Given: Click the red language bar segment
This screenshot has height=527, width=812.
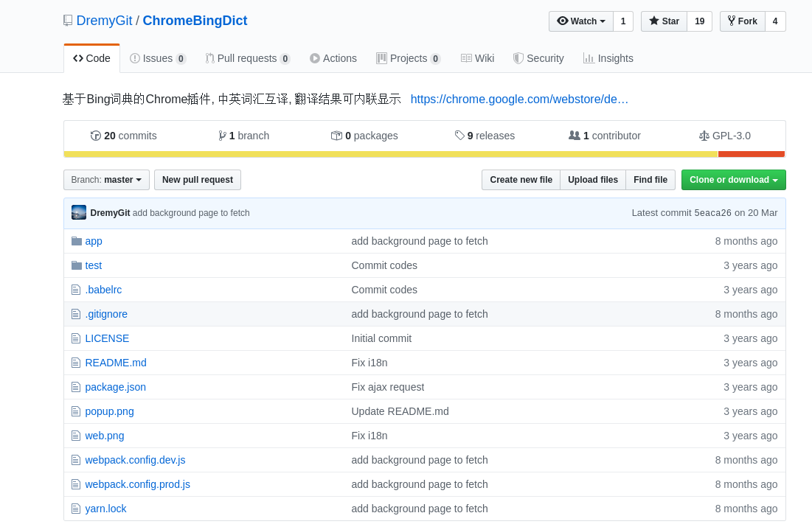Looking at the screenshot, I should [752, 154].
